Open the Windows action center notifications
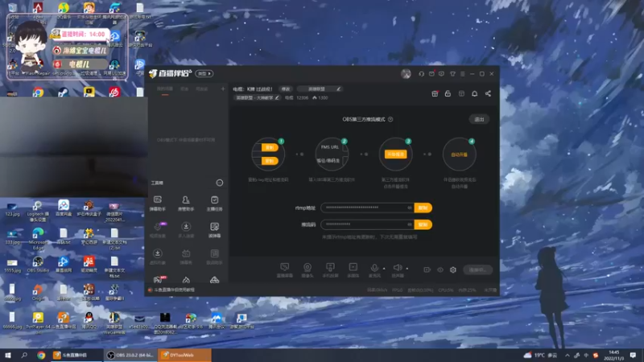The height and width of the screenshot is (362, 644). [633, 356]
